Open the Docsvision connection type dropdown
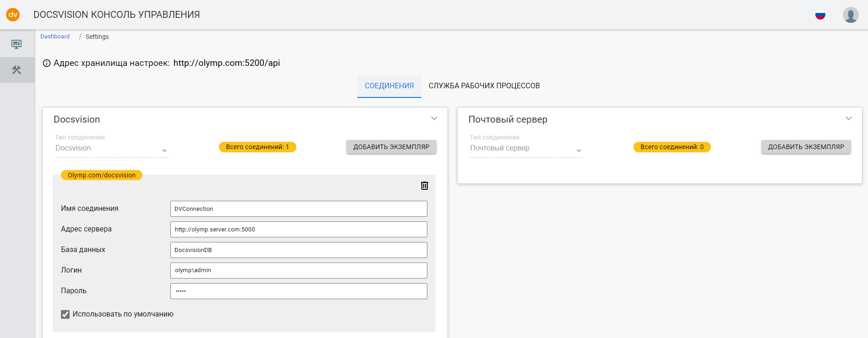 click(111, 148)
